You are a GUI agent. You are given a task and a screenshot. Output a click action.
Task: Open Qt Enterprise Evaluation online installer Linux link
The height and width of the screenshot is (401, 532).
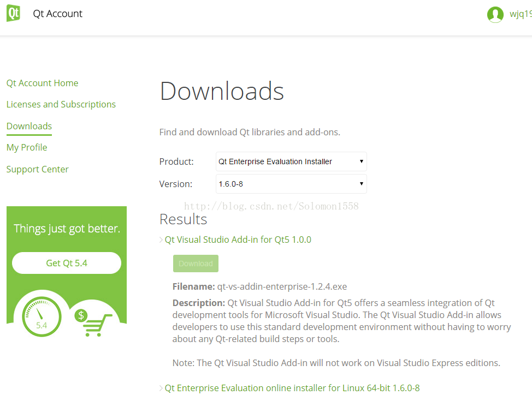(x=292, y=388)
